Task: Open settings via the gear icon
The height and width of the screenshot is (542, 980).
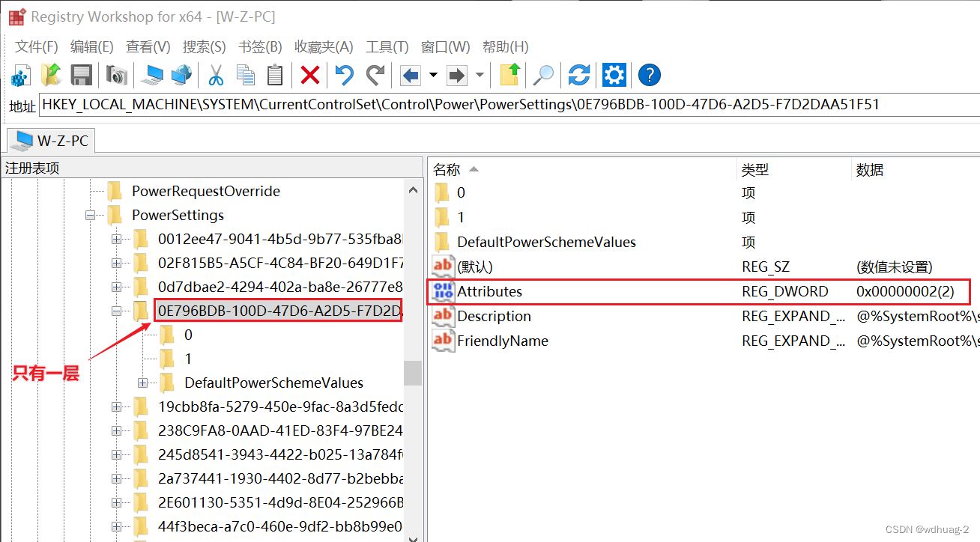Action: (x=614, y=75)
